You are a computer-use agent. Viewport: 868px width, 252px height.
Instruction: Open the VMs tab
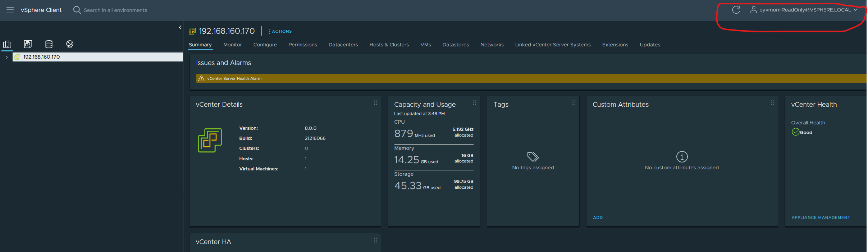coord(426,45)
